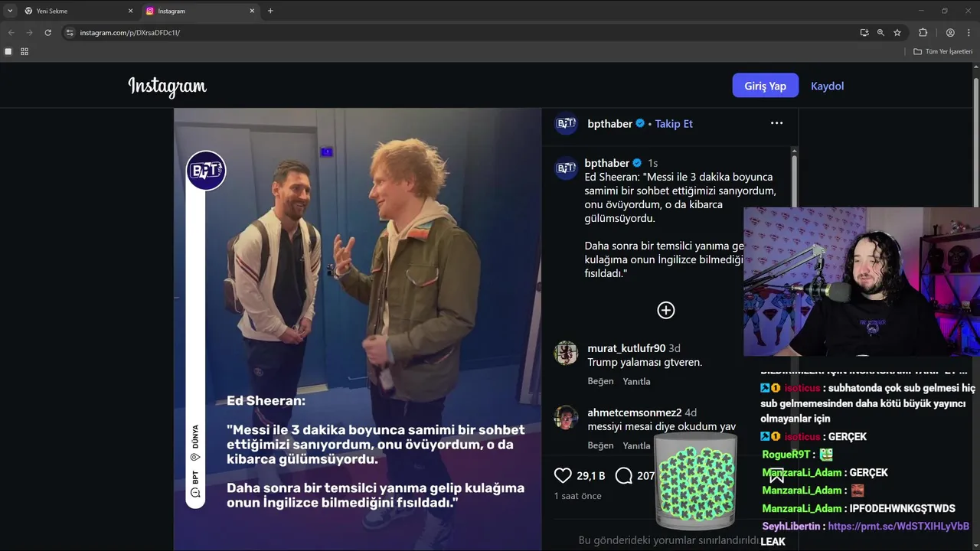This screenshot has width=980, height=551.
Task: Open new tab with plus button
Action: (x=270, y=11)
